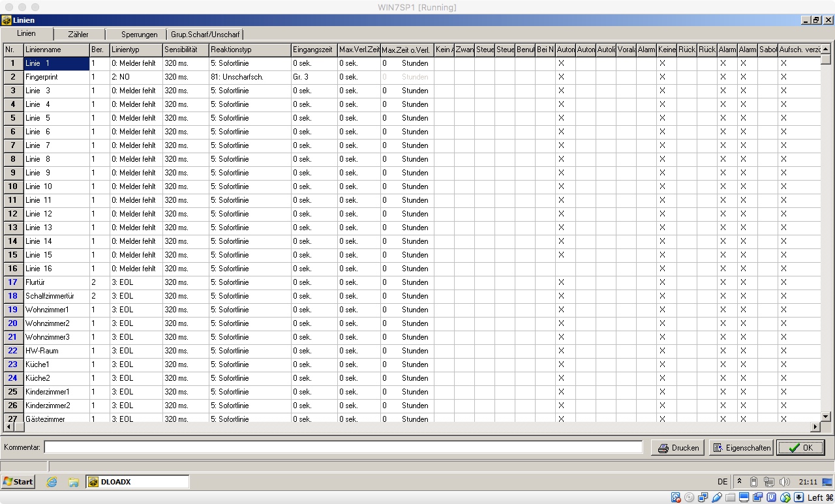
Task: Toggle the Saboť column cell for Flurtür
Action: pyautogui.click(x=767, y=282)
